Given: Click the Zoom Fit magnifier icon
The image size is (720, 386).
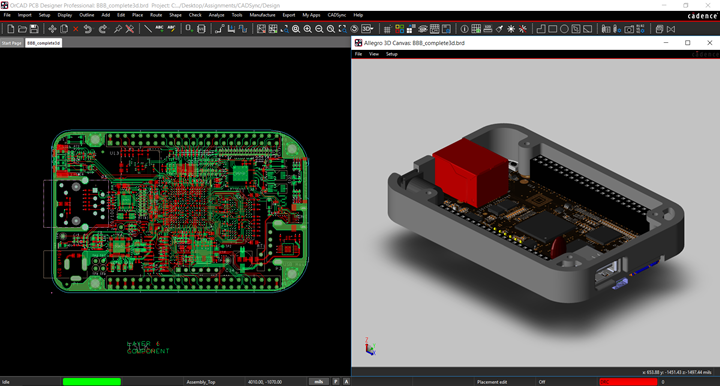Looking at the screenshot, I should coord(296,29).
